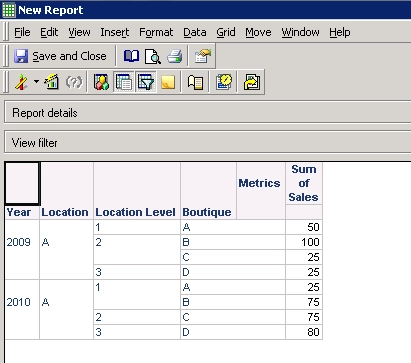Click the design mode pencil icon
The height and width of the screenshot is (363, 411).
[21, 82]
